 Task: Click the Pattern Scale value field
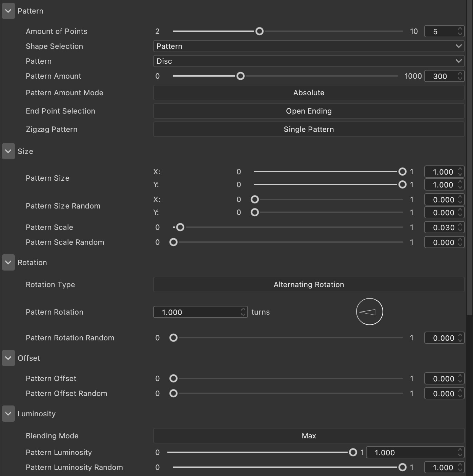(x=444, y=227)
